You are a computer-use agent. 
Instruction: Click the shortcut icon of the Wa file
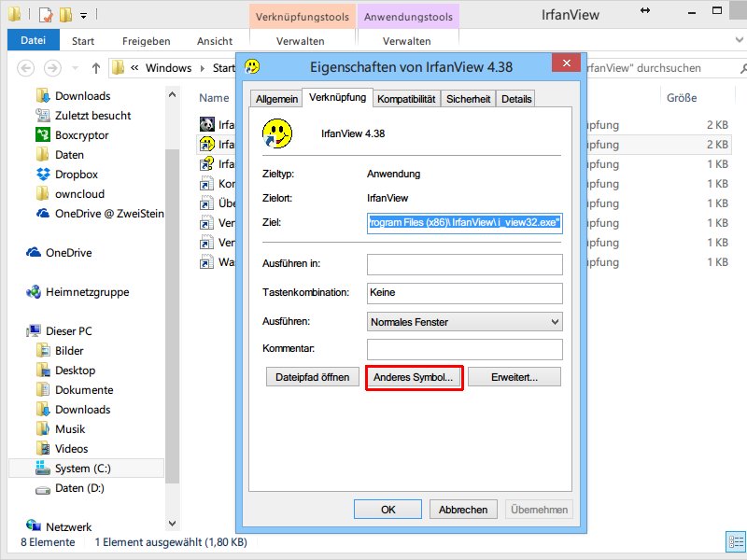click(x=206, y=262)
